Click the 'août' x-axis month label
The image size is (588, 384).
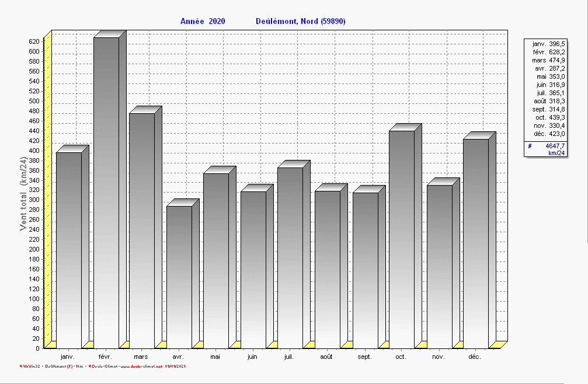[x=326, y=357]
